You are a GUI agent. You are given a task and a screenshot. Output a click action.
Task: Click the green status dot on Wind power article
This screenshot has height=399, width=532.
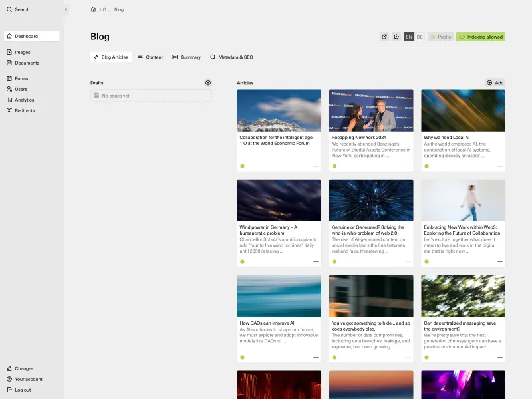(x=242, y=262)
